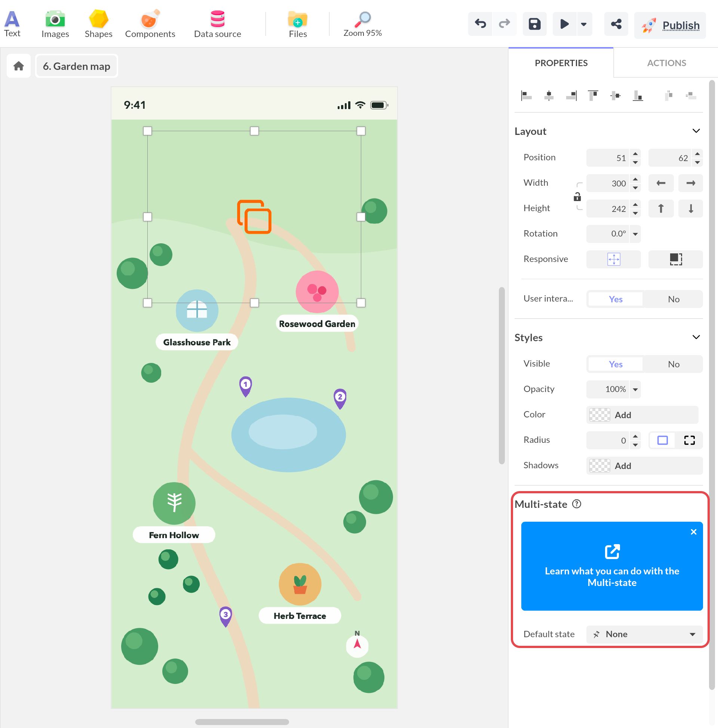Set User interaction to Yes
The width and height of the screenshot is (718, 728).
(x=616, y=299)
